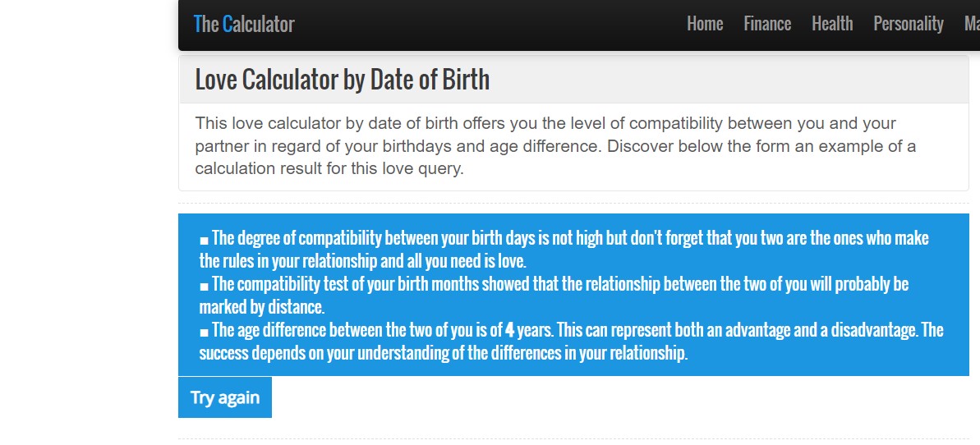Click the blue C in Calculator logo

[228, 24]
